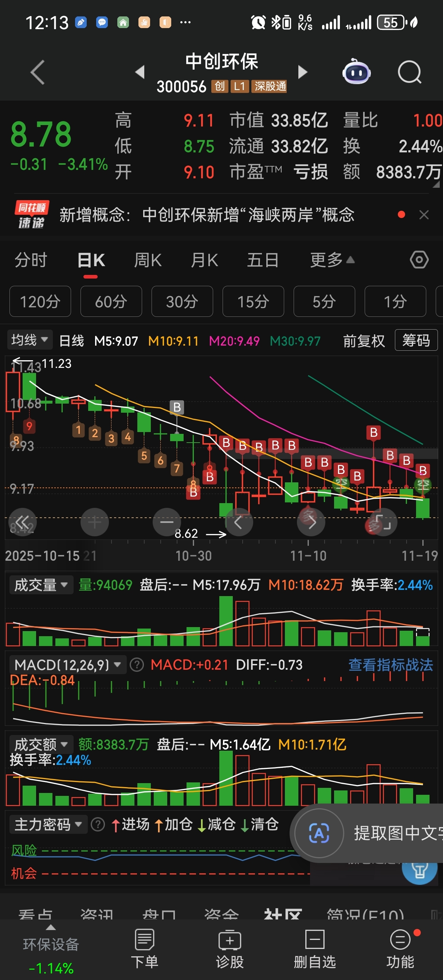Tap the 提取图中文字 text extraction icon
Image resolution: width=443 pixels, height=980 pixels.
319,833
